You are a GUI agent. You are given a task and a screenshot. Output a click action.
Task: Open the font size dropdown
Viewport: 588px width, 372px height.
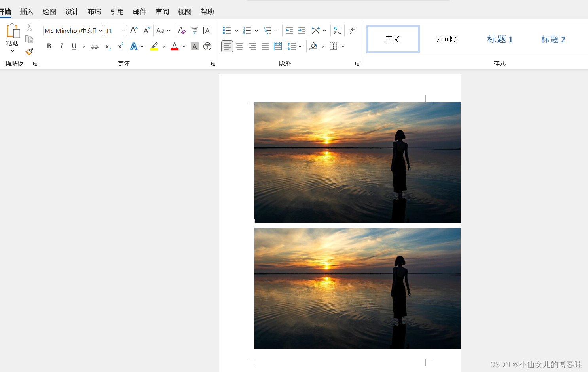(x=123, y=30)
